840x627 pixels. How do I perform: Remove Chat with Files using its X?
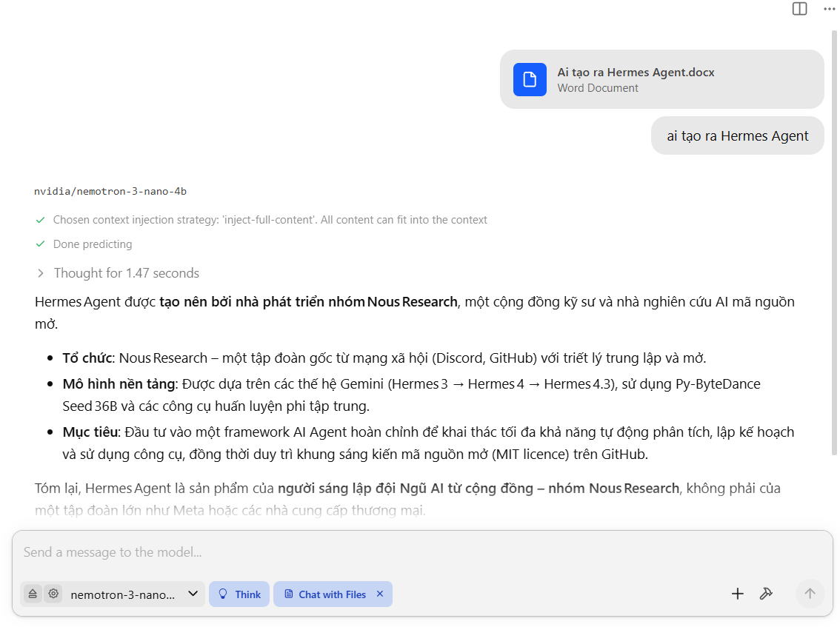pos(380,594)
